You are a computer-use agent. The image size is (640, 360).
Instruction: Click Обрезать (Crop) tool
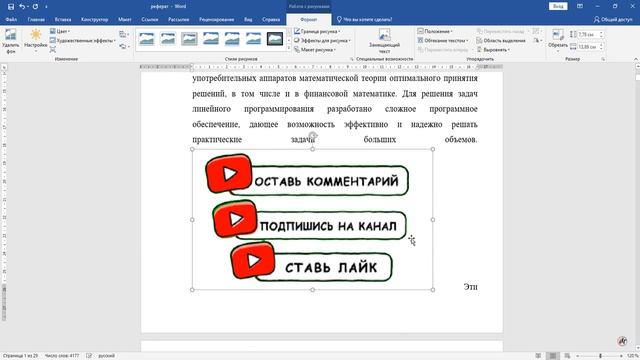[558, 40]
